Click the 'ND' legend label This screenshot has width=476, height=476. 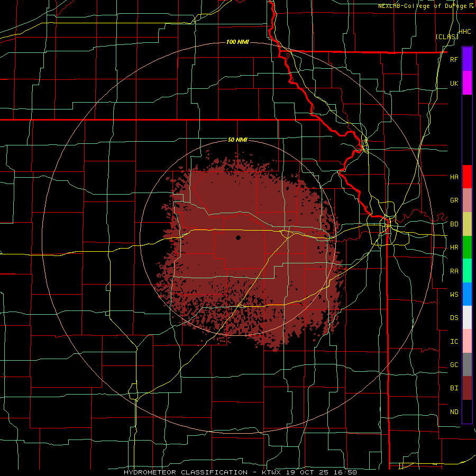pos(454,412)
